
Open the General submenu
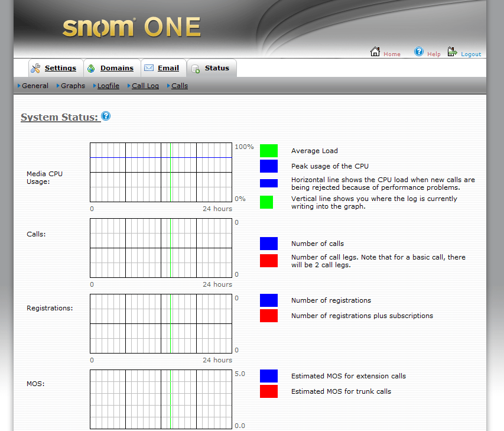click(35, 86)
